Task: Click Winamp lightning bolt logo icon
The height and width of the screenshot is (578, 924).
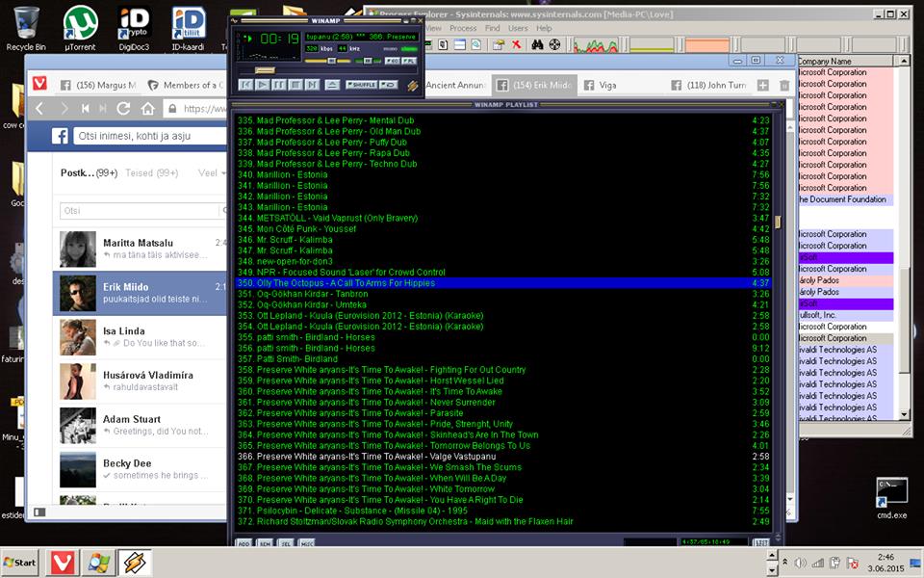Action: tap(413, 86)
